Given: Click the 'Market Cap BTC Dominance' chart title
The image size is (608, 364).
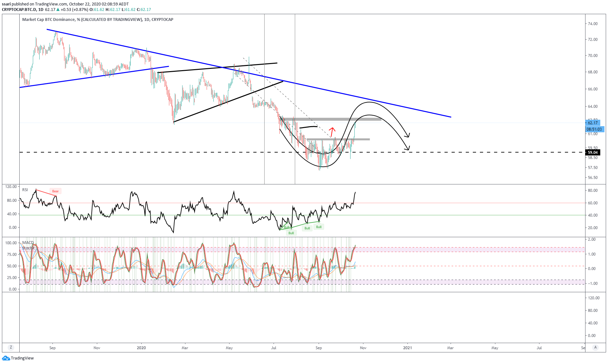Looking at the screenshot, I should click(x=98, y=19).
